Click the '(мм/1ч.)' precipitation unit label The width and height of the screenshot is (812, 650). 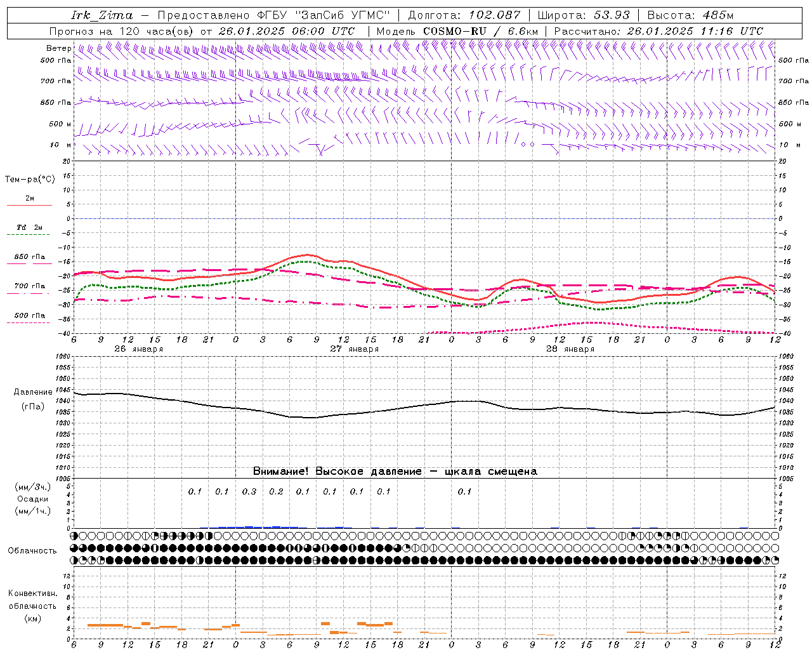click(x=33, y=511)
